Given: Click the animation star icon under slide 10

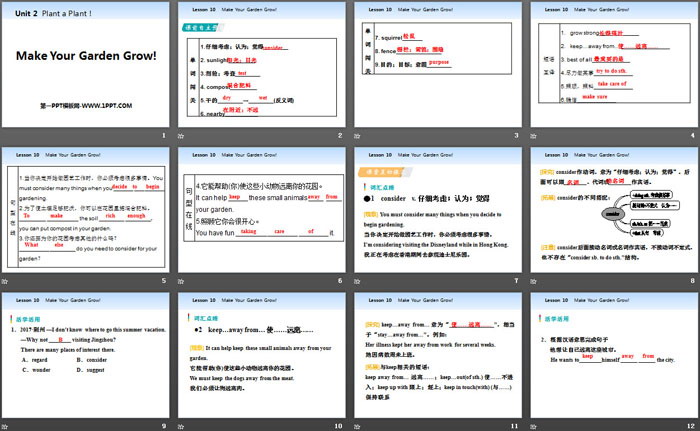Looking at the screenshot, I should coord(181,425).
